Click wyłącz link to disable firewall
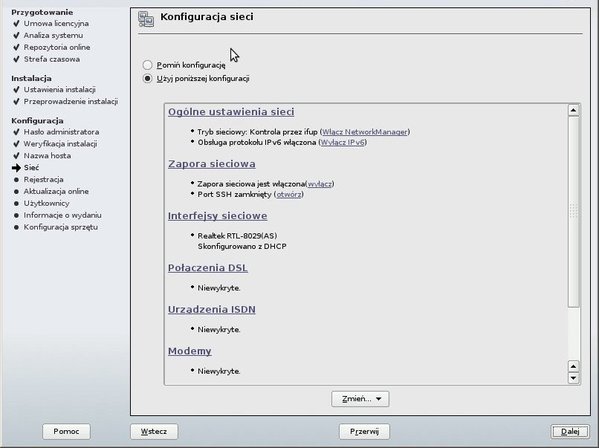 319,184
